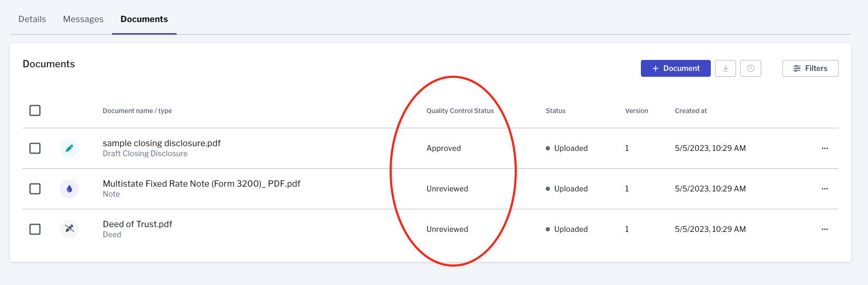Open more options for Deed of Trust.pdf

824,229
